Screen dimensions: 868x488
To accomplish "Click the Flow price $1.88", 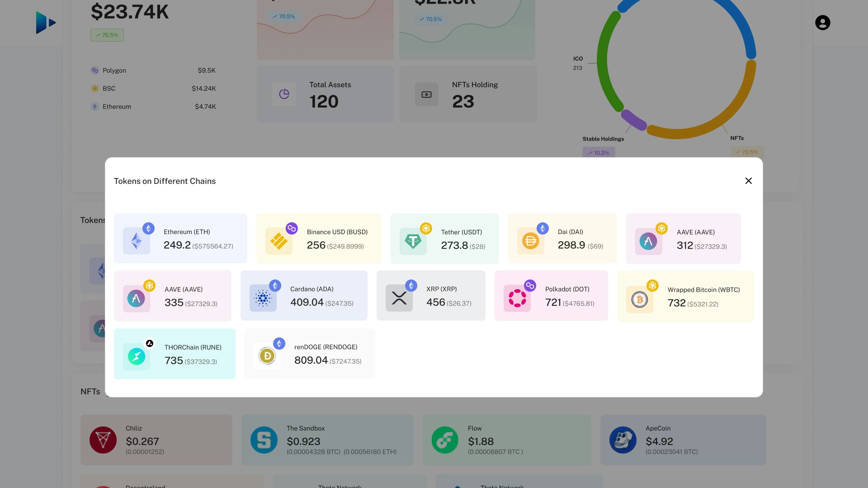I will [x=481, y=441].
